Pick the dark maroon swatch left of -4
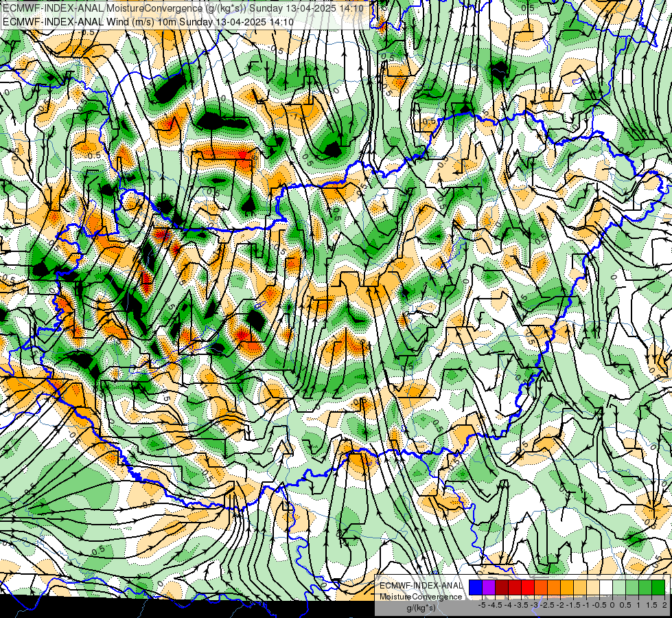 pos(502,588)
